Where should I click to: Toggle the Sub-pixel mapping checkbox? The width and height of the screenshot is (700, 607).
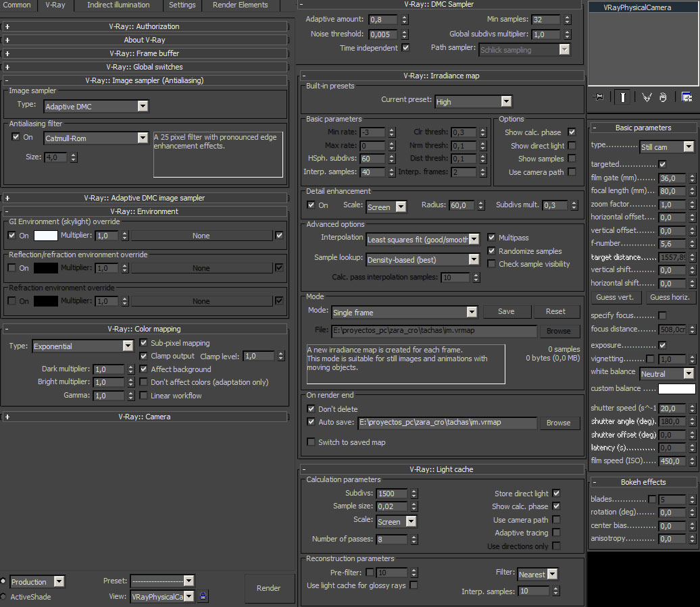[x=143, y=343]
